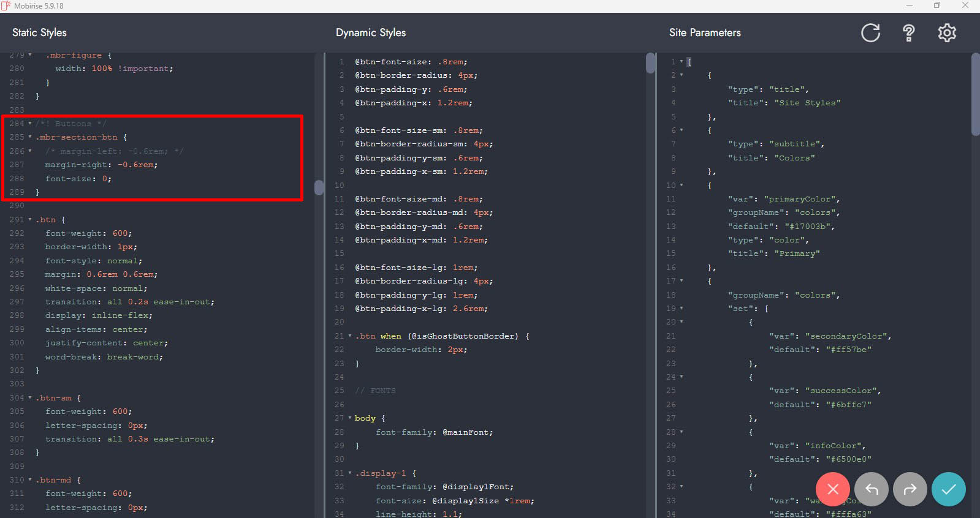Open settings with the gear icon
This screenshot has height=518, width=980.
(x=947, y=32)
